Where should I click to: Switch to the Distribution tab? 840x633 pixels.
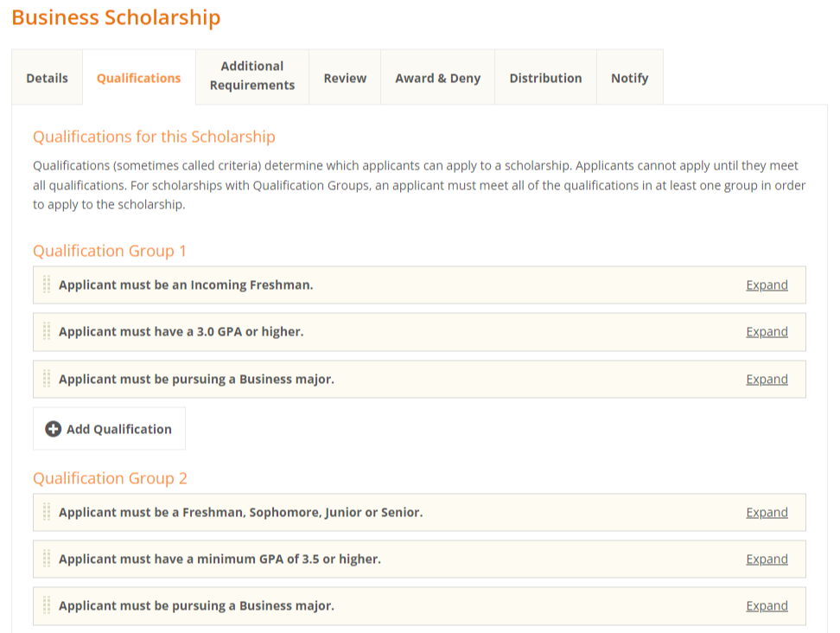pos(545,77)
